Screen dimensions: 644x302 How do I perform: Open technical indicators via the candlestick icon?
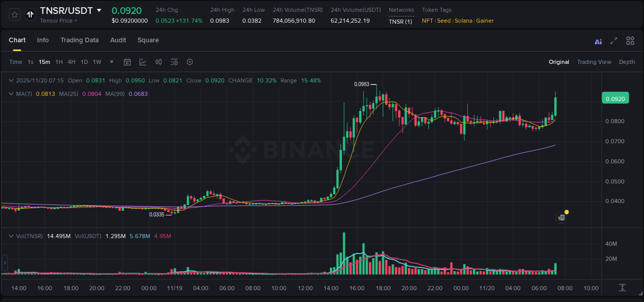point(159,62)
